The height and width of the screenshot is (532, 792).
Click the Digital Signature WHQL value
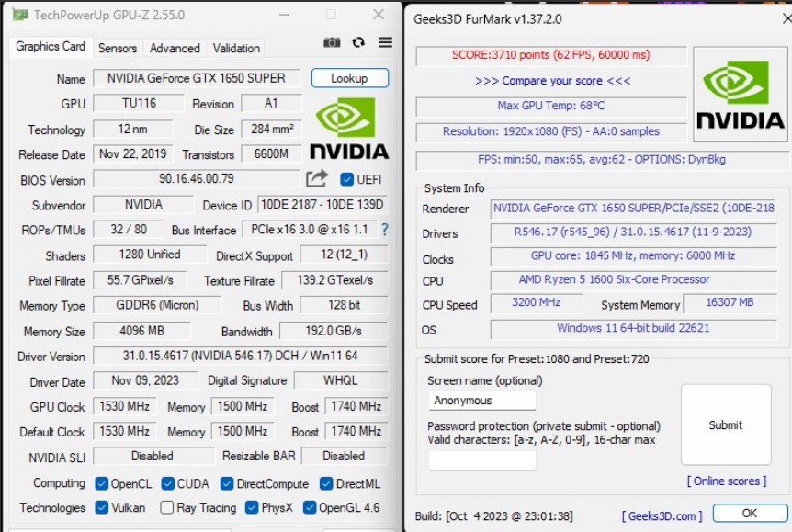(341, 380)
